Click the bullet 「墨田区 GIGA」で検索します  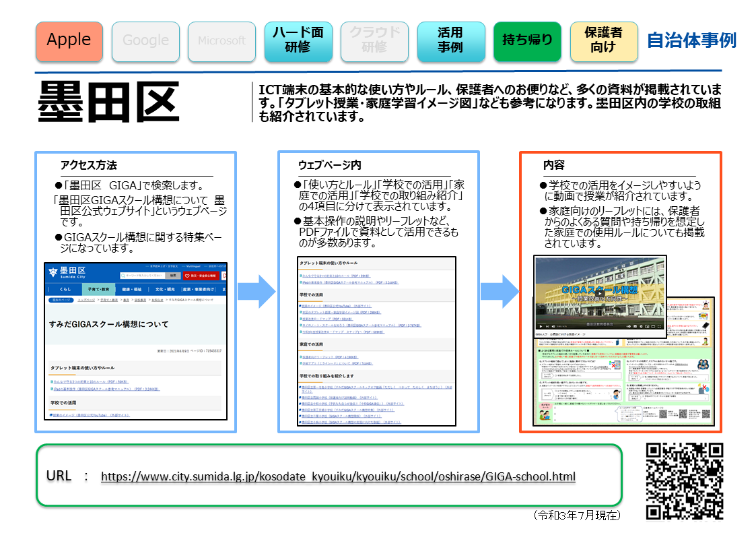(x=130, y=186)
